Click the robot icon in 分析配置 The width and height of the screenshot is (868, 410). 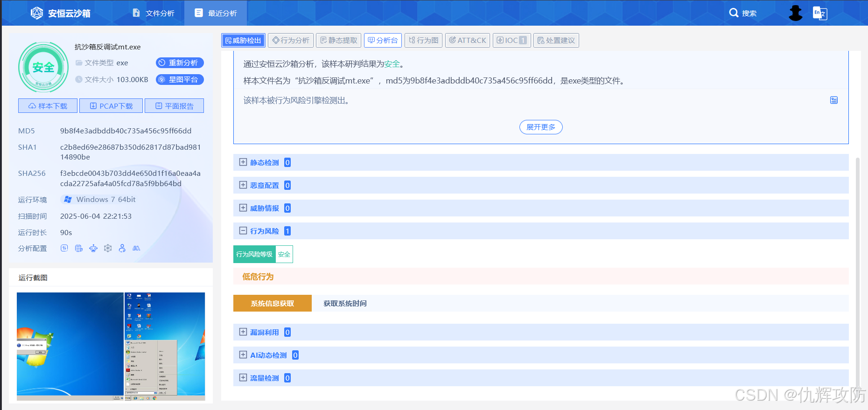[x=93, y=248]
